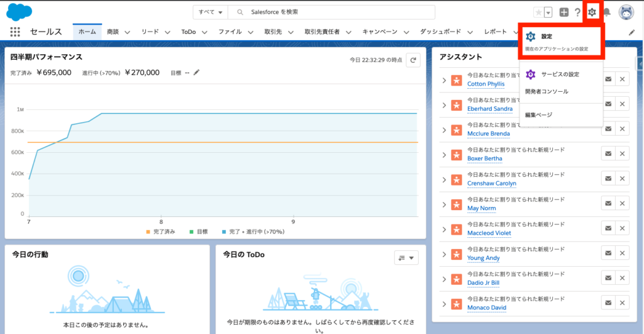Screen dimensions: 644x334
Task: Choose 設定 from the gear menu
Action: click(561, 42)
